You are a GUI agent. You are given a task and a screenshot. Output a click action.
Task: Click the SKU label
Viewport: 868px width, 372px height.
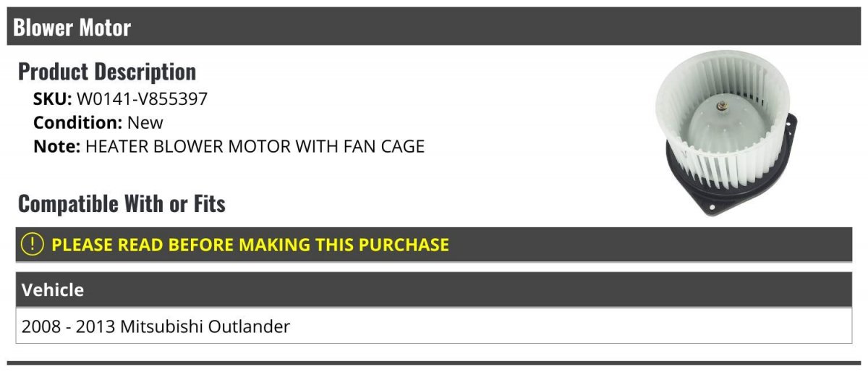(x=52, y=99)
